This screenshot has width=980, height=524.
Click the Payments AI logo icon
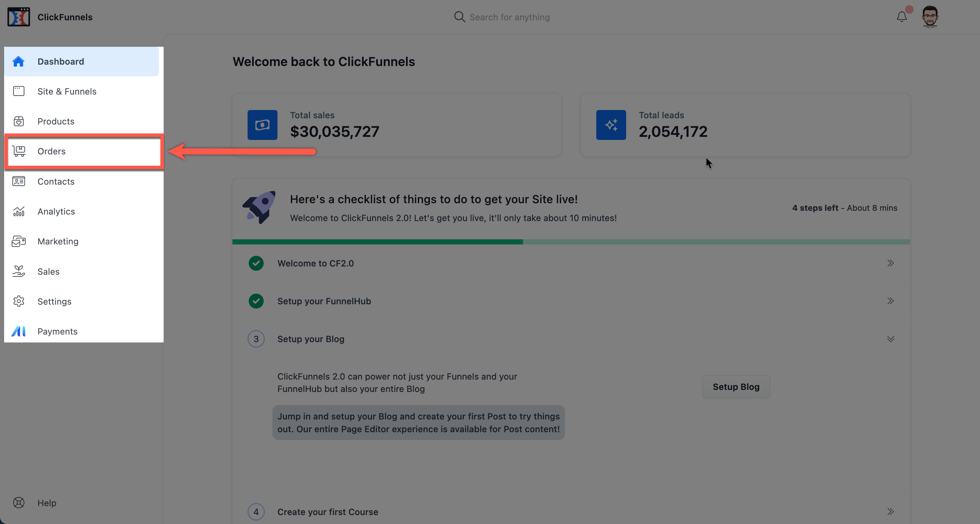[x=19, y=331]
